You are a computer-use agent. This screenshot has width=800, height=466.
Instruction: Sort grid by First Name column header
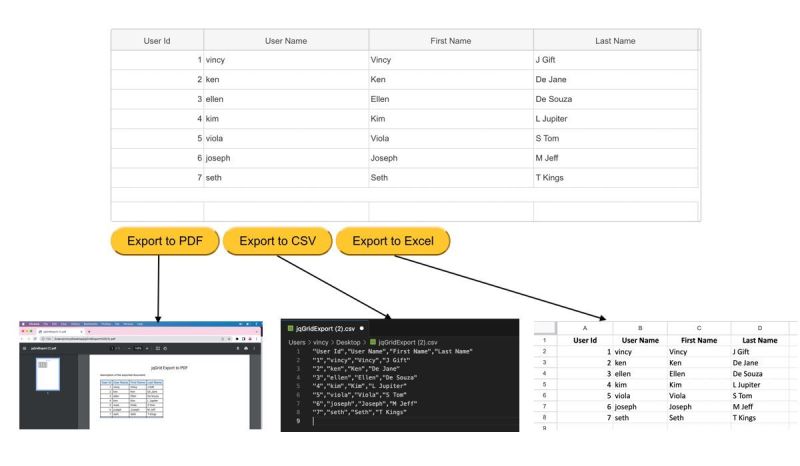(x=451, y=40)
